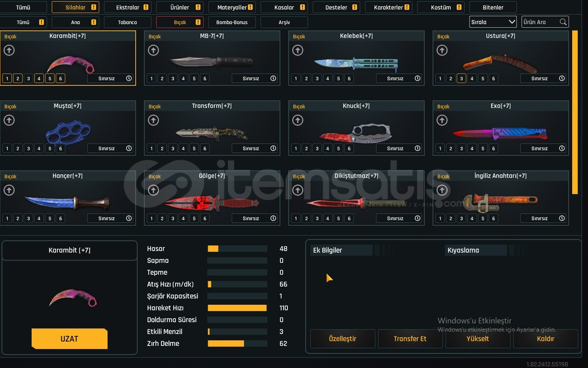This screenshot has width=588, height=368.
Task: Click the upgrade arrow icon on MB-7[+7] card
Action: (x=153, y=50)
